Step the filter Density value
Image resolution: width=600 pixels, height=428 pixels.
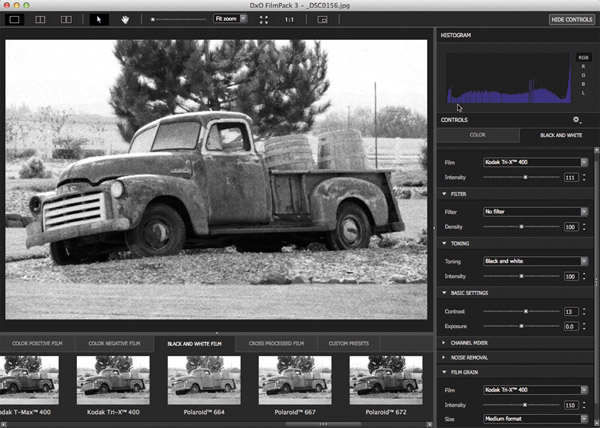pyautogui.click(x=584, y=227)
